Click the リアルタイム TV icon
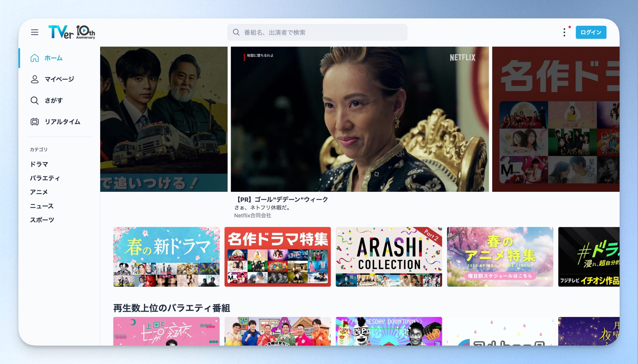The height and width of the screenshot is (364, 638). (35, 122)
